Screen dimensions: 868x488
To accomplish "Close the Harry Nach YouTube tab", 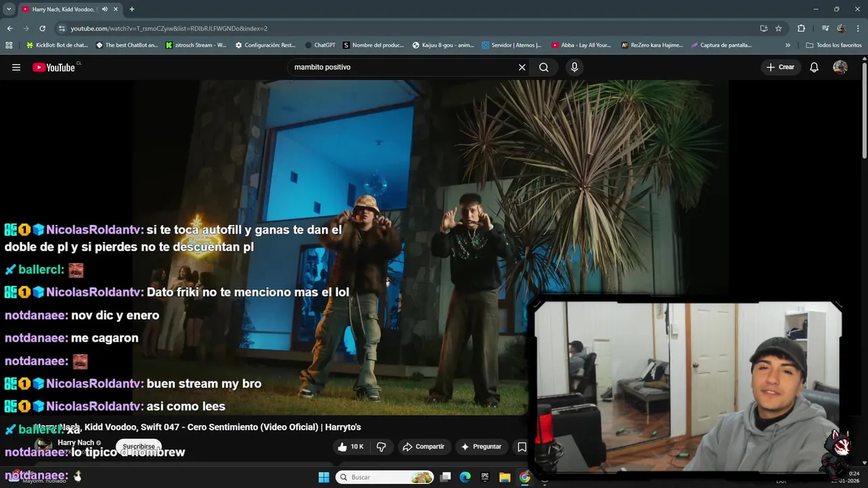I will point(116,9).
